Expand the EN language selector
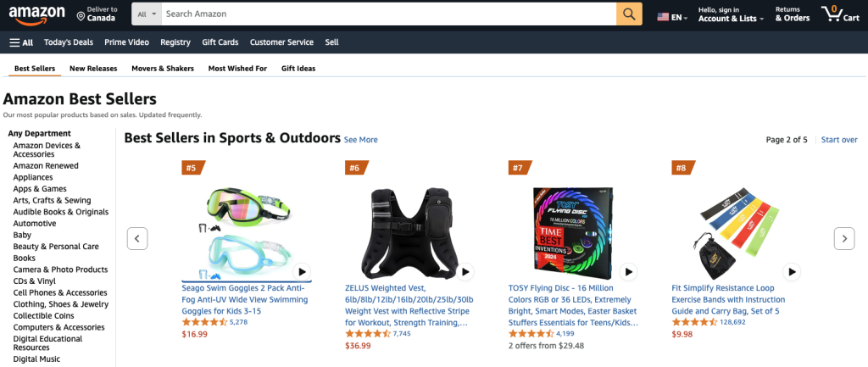The image size is (868, 367). 672,17
